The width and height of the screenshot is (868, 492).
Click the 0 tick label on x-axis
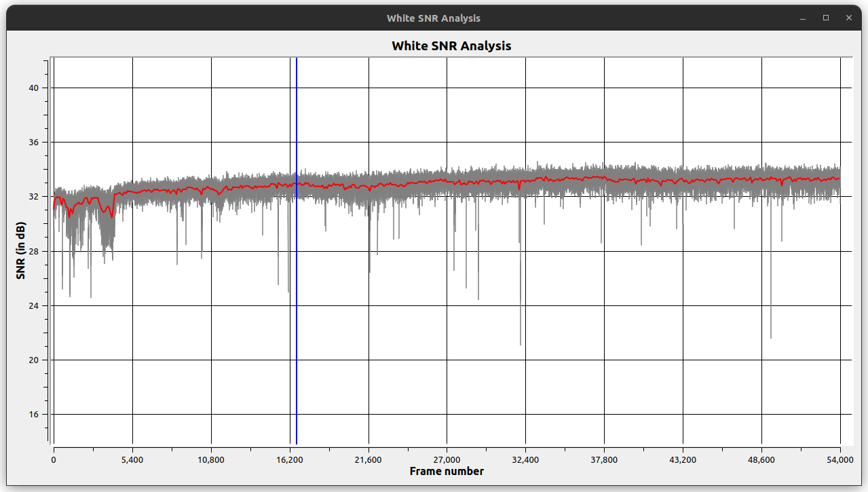point(54,459)
